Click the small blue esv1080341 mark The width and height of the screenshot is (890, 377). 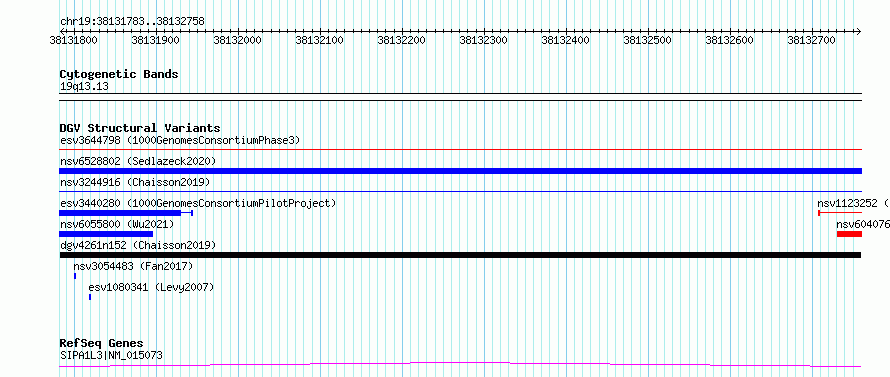pos(90,297)
